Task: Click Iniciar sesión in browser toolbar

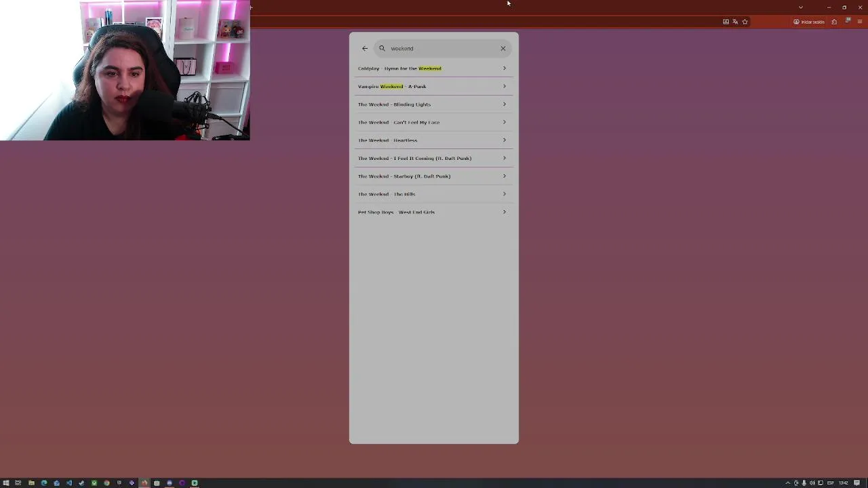Action: click(x=809, y=22)
